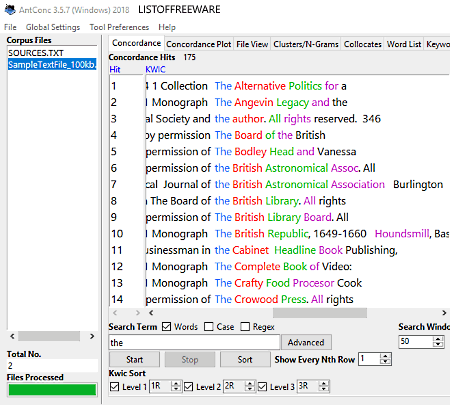Switch to the Collocates tab
The width and height of the screenshot is (450, 405).
(x=363, y=44)
